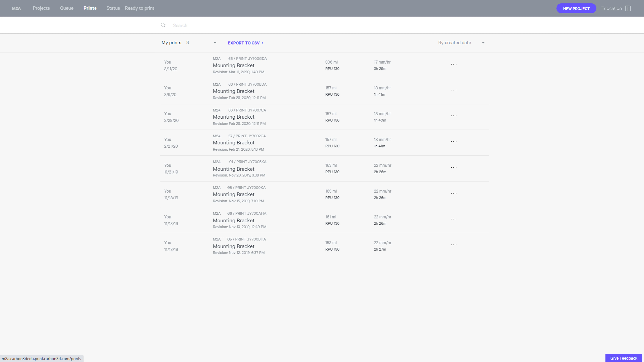644x362 pixels.
Task: Open options menu for print JY7005KA
Action: [454, 168]
